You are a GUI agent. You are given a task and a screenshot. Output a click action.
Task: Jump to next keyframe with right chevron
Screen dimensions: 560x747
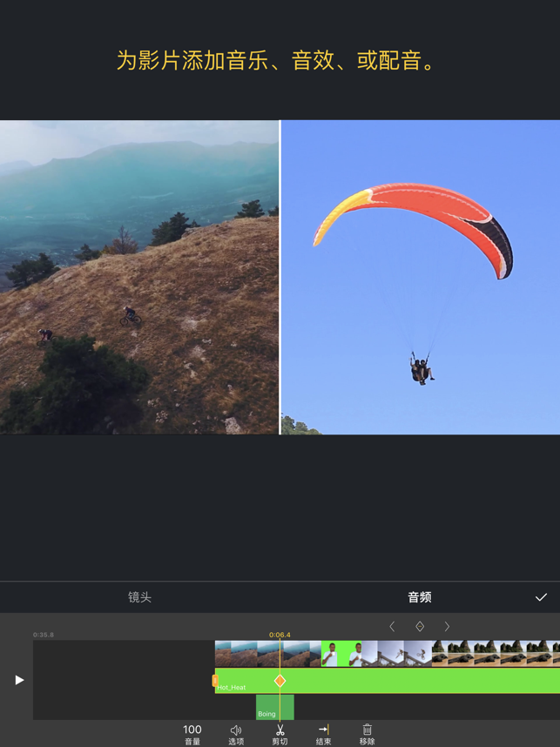coord(447,627)
